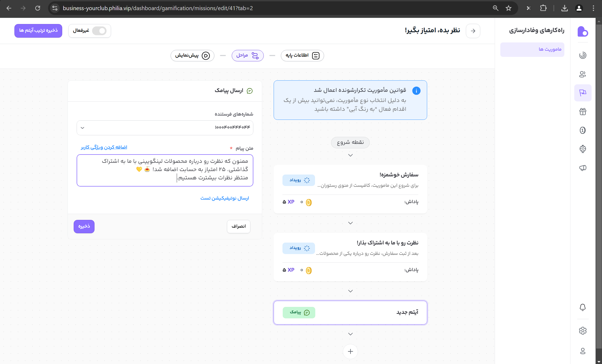Viewport: 602px width, 364px height.
Task: Click اضافه کردن ویژگی کاربر link
Action: [104, 147]
